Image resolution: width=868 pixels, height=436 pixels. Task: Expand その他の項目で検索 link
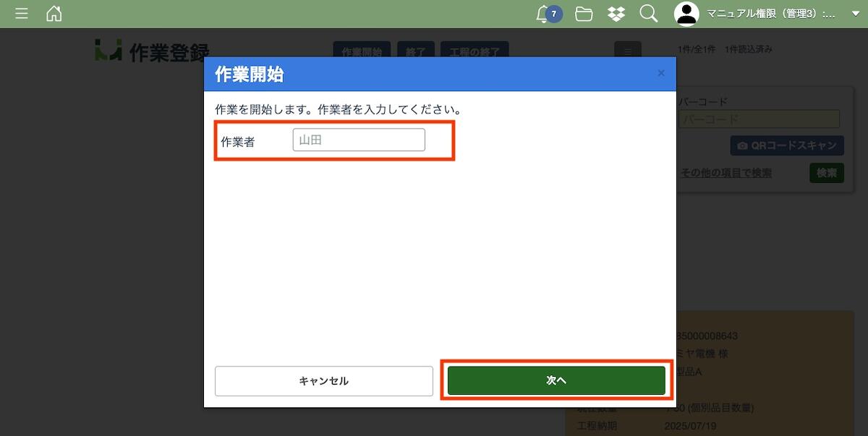pos(726,173)
